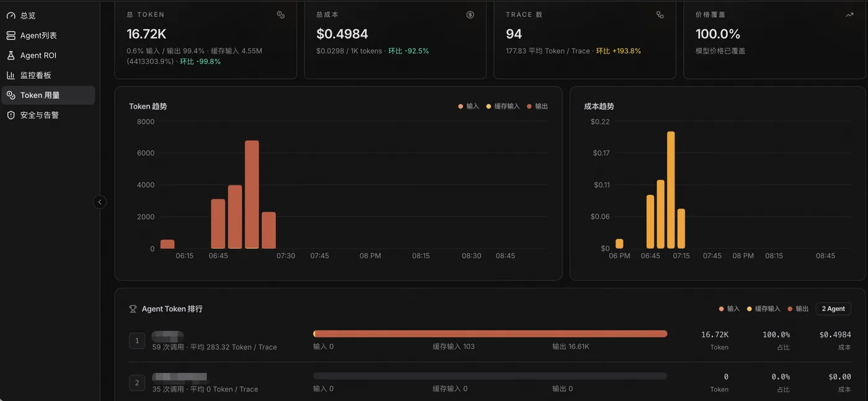The image size is (868, 401).
Task: Toggle 输出 series in Token 趋势 legend
Action: (538, 106)
